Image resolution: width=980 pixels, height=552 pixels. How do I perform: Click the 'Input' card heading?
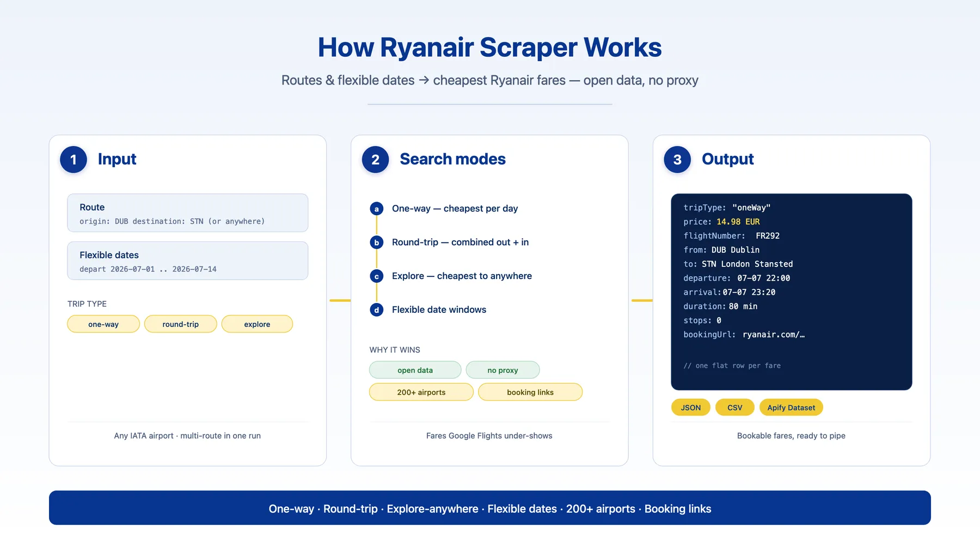tap(117, 159)
